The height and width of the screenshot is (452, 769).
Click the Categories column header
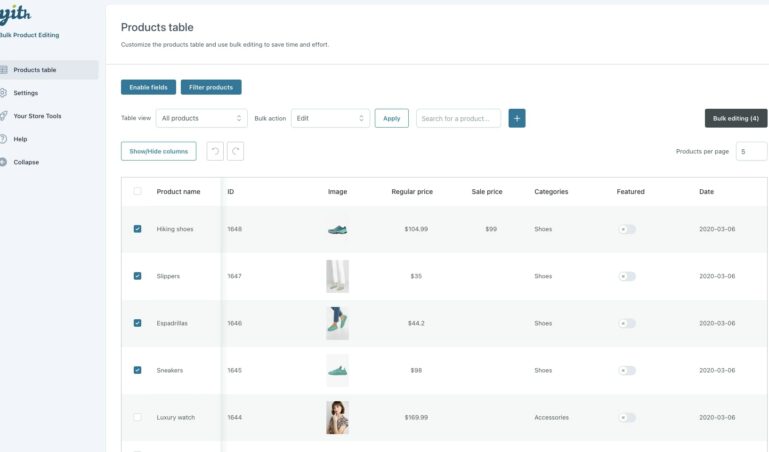[551, 191]
